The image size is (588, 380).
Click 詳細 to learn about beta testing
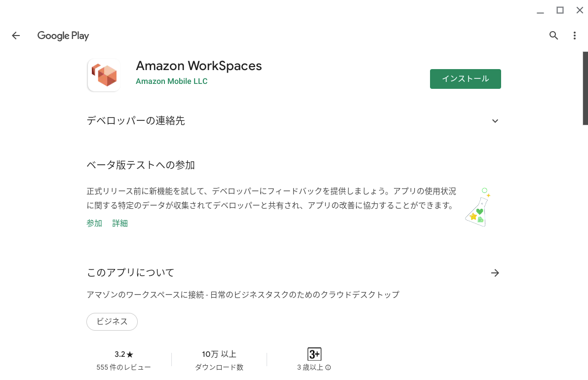pyautogui.click(x=119, y=223)
